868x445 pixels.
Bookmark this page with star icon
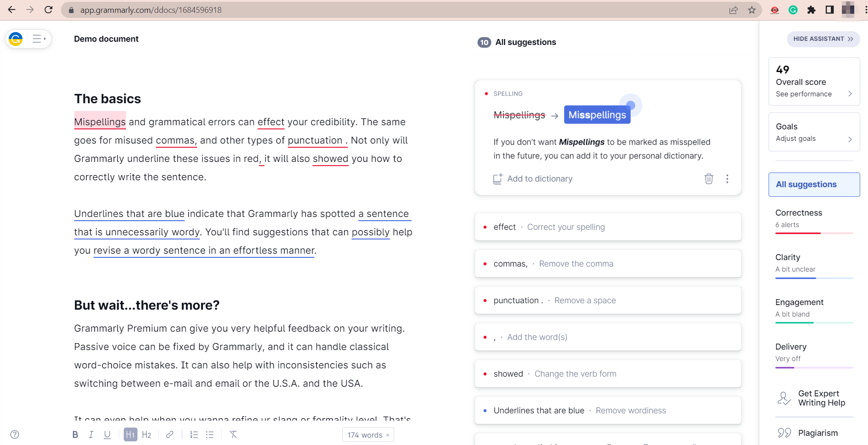(752, 10)
